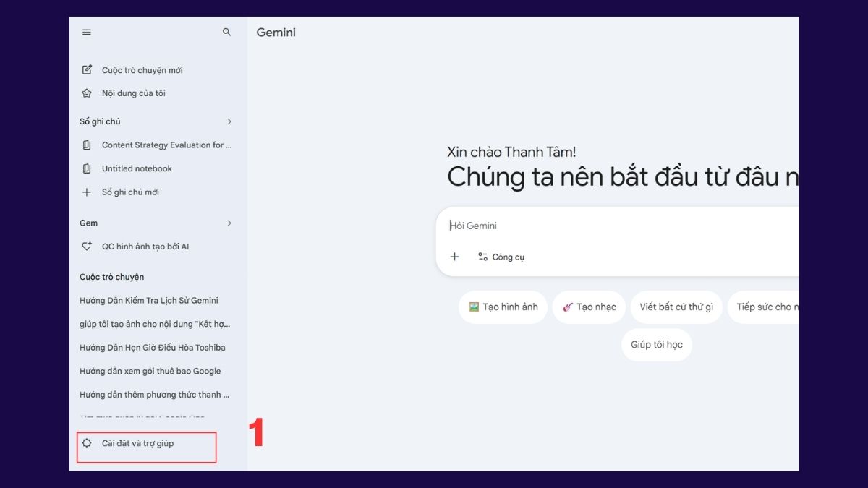This screenshot has height=488, width=868.
Task: Click the plus icon beside Sổ ghi chú mới
Action: coord(87,192)
